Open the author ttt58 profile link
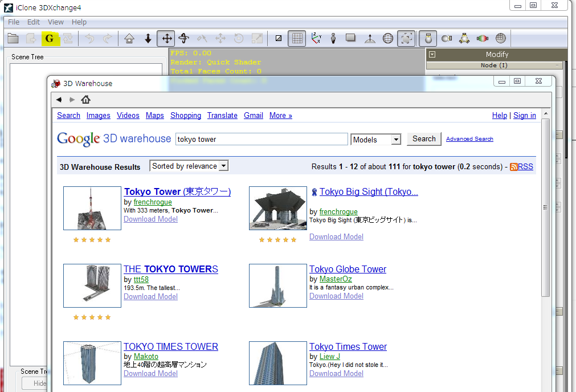Image resolution: width=576 pixels, height=392 pixels. [141, 280]
